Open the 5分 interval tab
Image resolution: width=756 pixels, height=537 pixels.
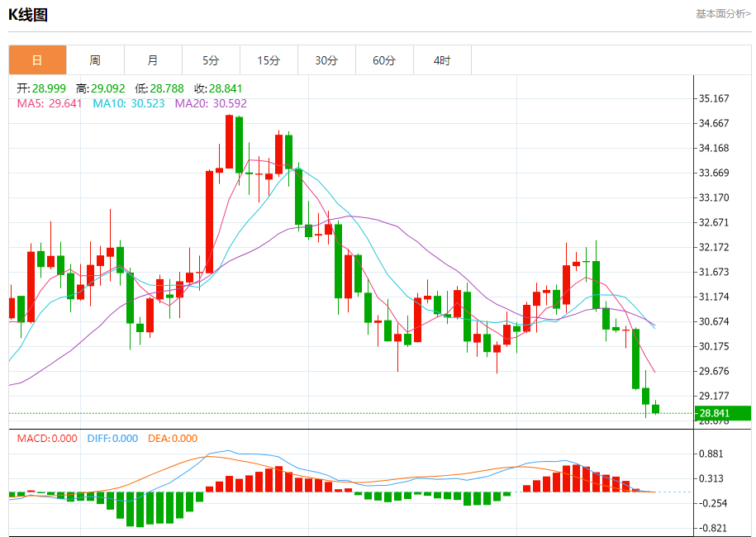coord(212,60)
